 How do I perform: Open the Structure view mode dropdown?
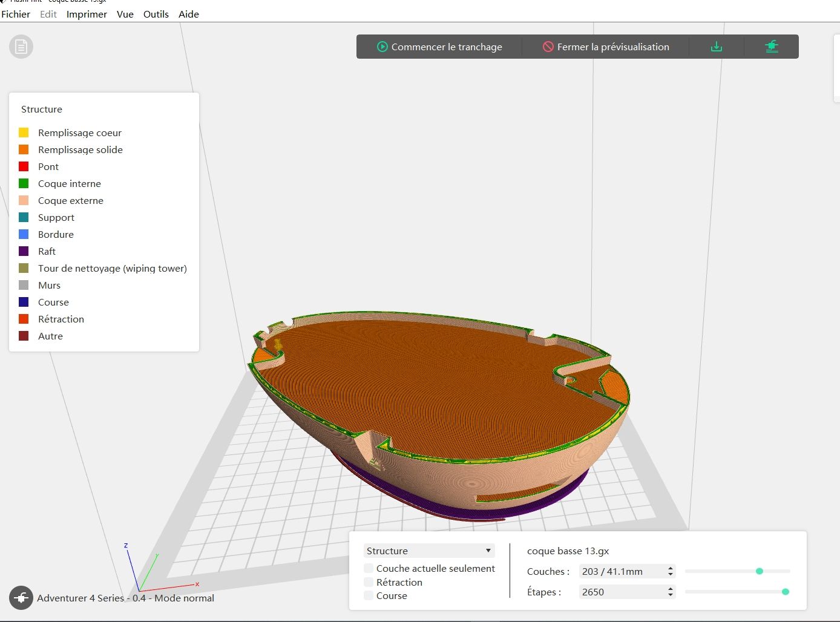tap(429, 551)
